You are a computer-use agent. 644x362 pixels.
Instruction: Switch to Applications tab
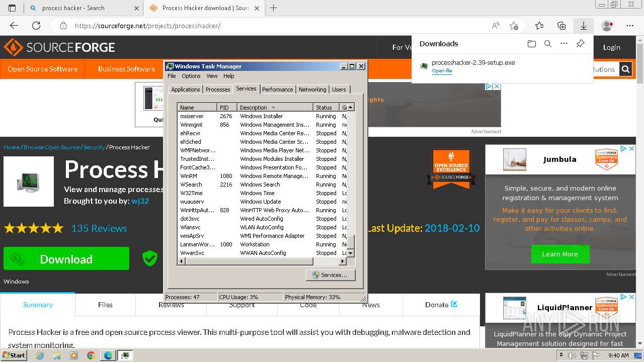[x=186, y=89]
